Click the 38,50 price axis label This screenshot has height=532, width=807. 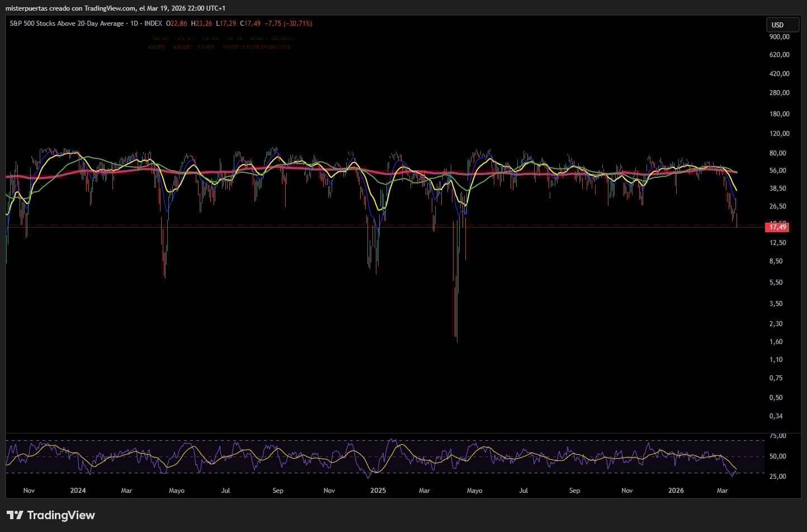(x=778, y=189)
